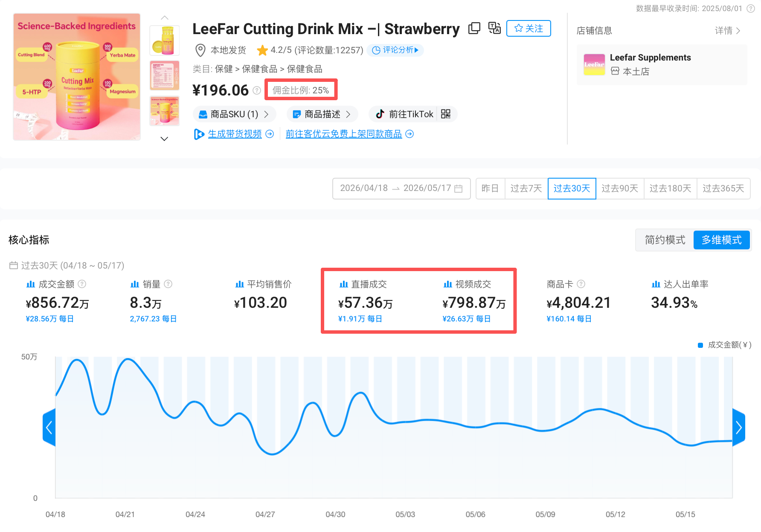Click the date range input 2026/04/18 to 2026/05/17
761x532 pixels.
[401, 188]
